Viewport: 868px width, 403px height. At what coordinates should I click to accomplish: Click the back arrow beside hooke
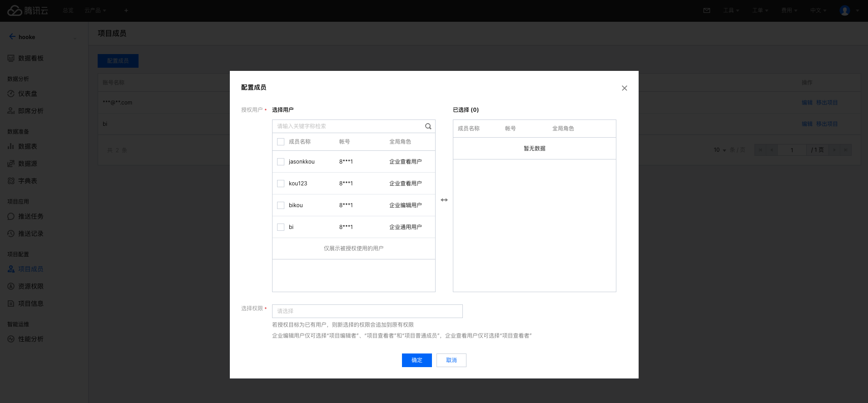pos(12,37)
